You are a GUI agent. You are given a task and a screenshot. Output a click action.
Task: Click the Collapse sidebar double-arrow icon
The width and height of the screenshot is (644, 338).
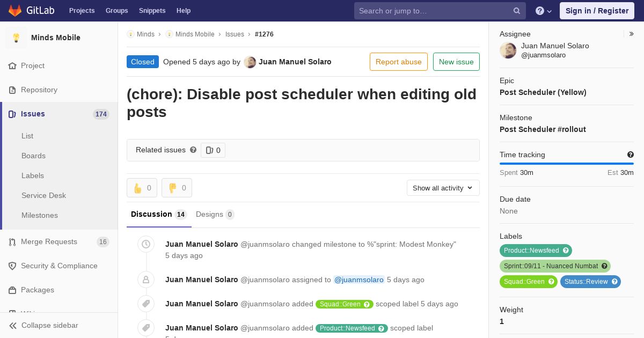(13, 325)
